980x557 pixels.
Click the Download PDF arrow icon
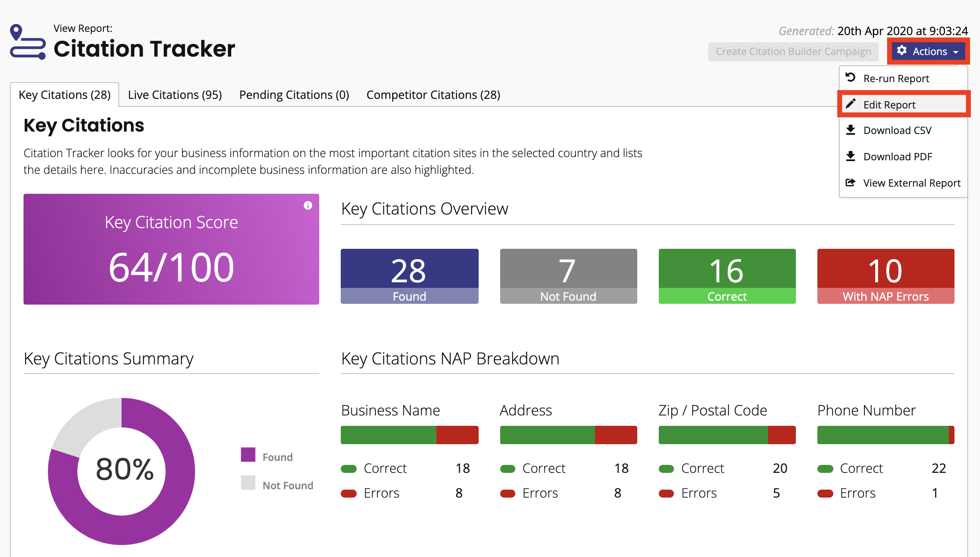point(850,156)
